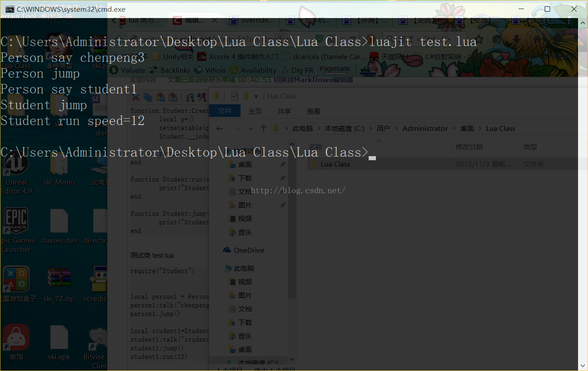This screenshot has width=588, height=371.
Task: Expand chevron after 用户 in address bar
Action: point(396,129)
